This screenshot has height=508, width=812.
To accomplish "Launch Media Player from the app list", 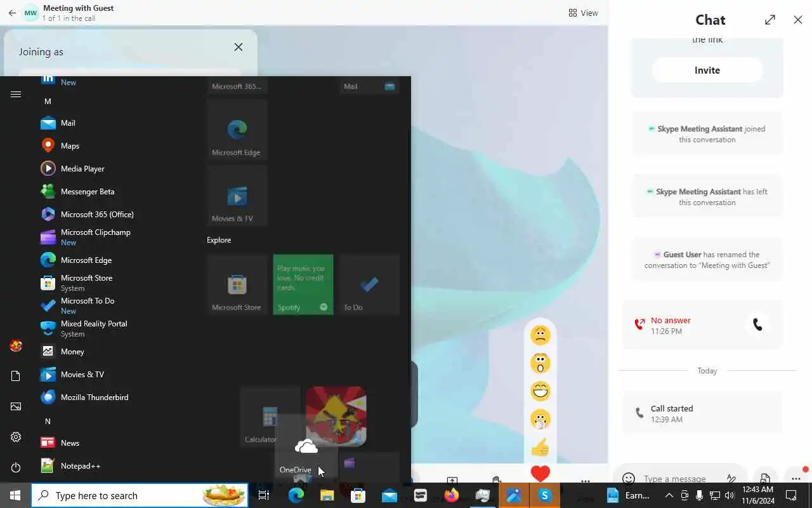I will 114,169.
